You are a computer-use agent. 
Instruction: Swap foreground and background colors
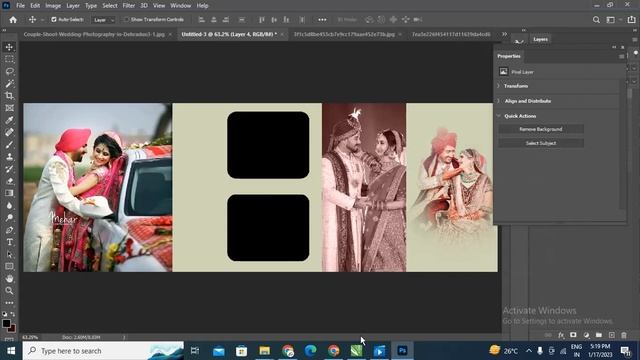13,314
